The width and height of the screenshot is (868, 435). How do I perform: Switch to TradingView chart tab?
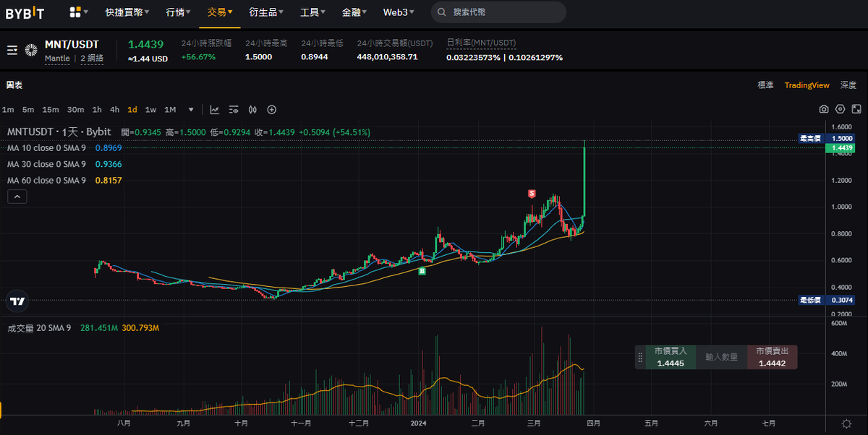807,85
